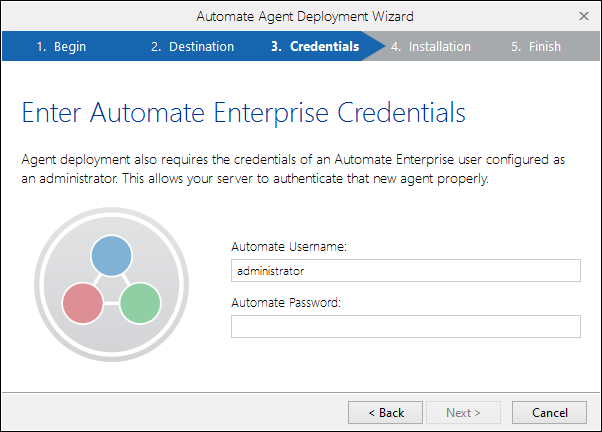The height and width of the screenshot is (432, 602).
Task: Cancel the deployment wizard
Action: (x=549, y=412)
